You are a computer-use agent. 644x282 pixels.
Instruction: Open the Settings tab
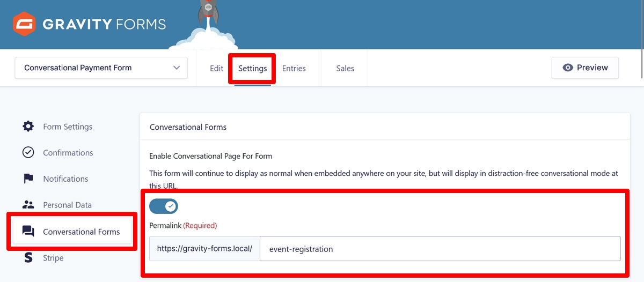(x=253, y=69)
